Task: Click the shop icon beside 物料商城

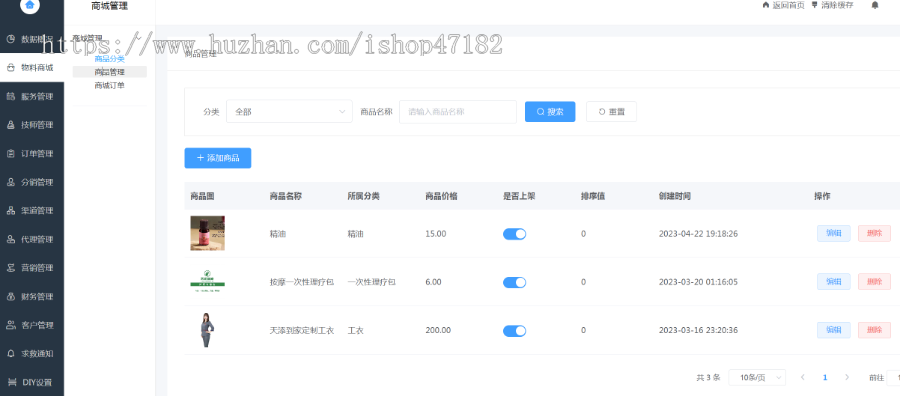Action: [x=10, y=68]
